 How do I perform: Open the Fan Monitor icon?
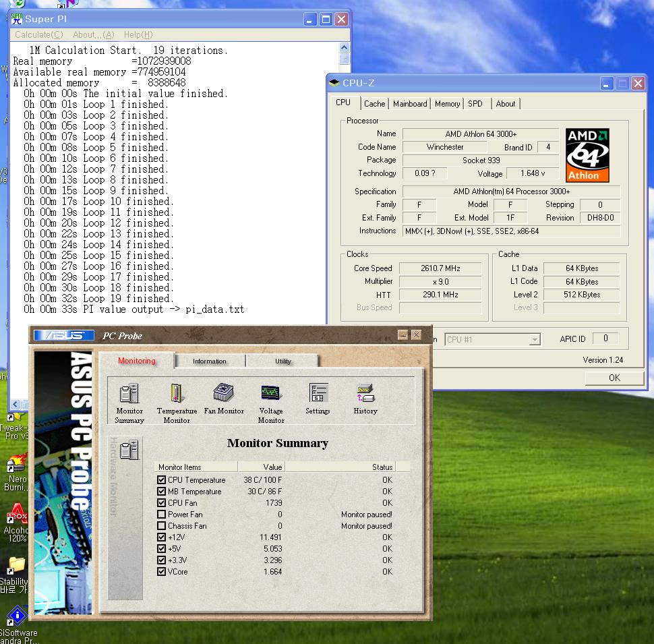(x=224, y=399)
